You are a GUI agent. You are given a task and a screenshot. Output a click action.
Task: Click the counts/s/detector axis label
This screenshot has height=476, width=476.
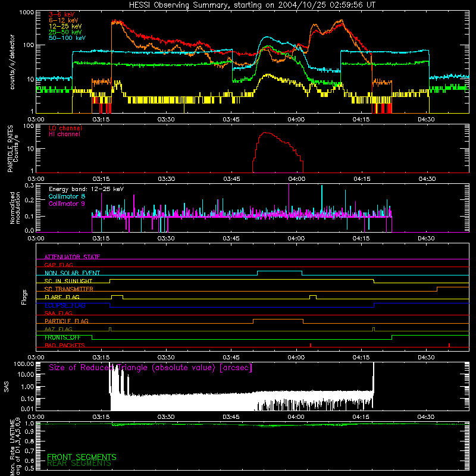coord(12,62)
